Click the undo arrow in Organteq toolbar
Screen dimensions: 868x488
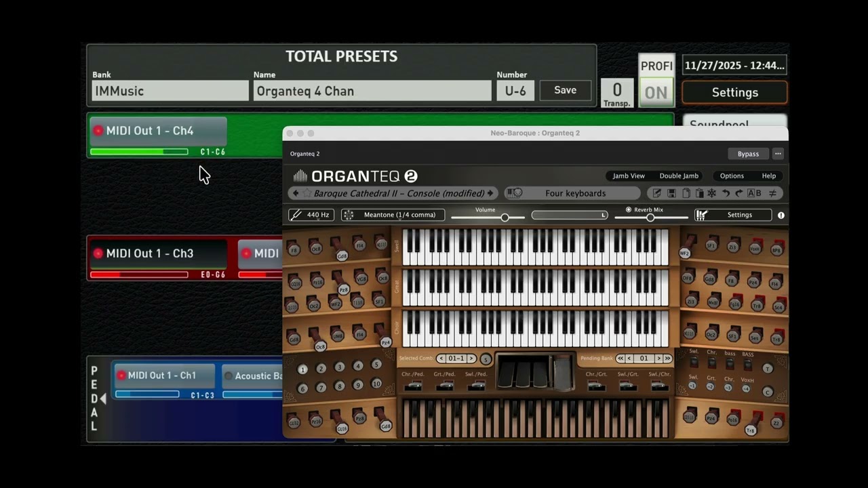(726, 193)
